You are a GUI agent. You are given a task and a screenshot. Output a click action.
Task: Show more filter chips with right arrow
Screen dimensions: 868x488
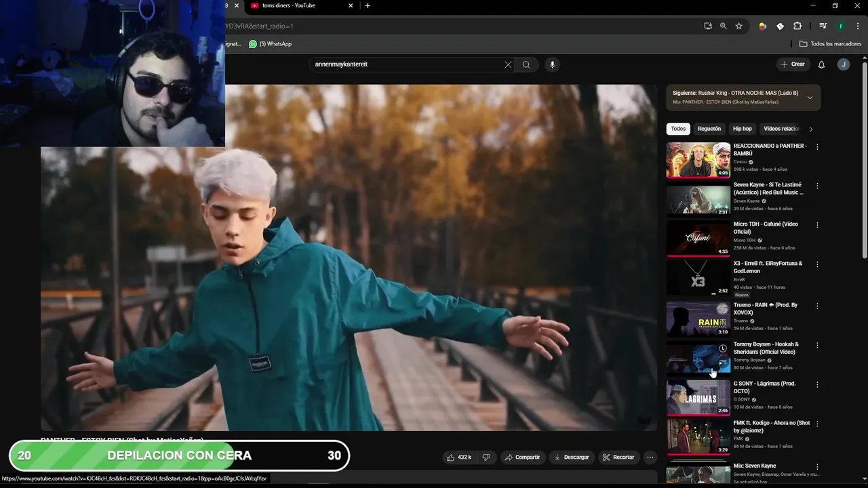811,129
